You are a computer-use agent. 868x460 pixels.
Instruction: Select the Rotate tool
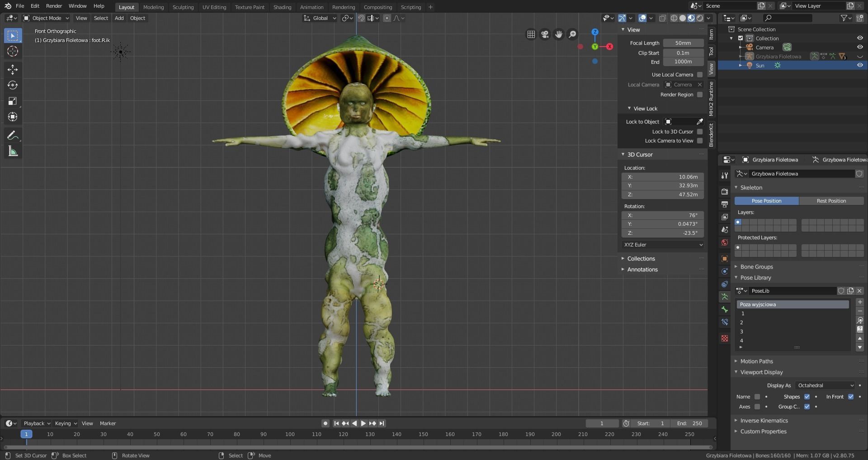pyautogui.click(x=13, y=85)
